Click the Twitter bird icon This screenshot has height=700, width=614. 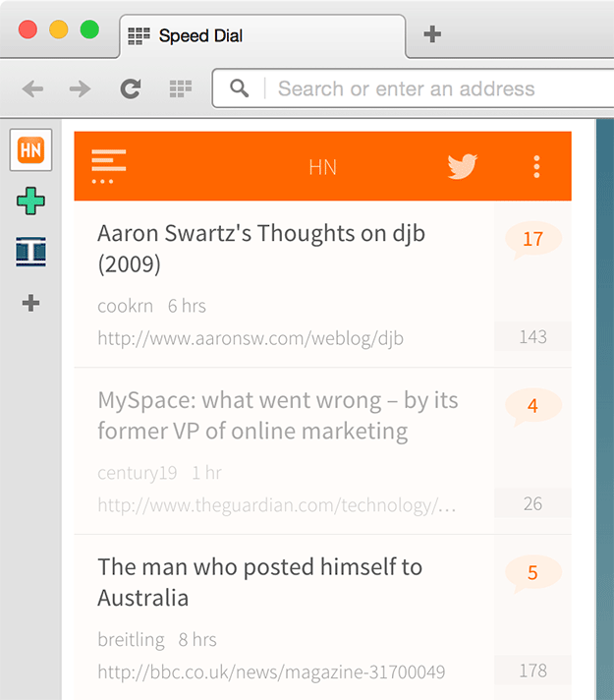pyautogui.click(x=462, y=166)
